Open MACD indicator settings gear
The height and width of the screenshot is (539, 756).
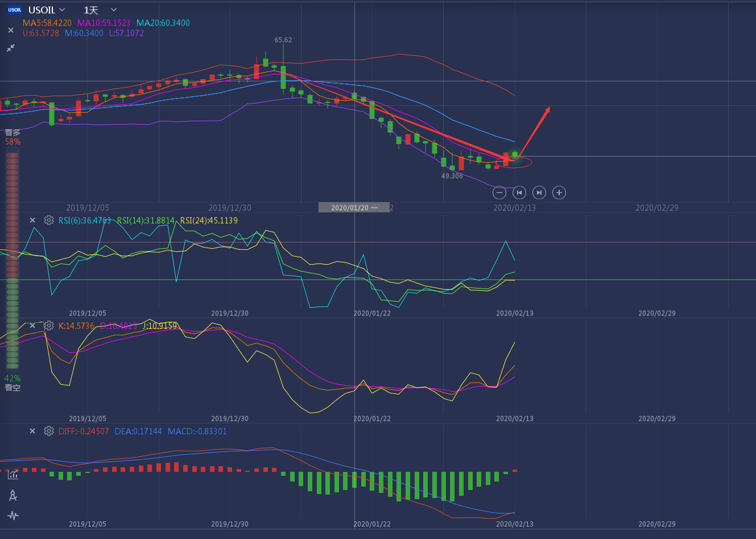pos(49,431)
